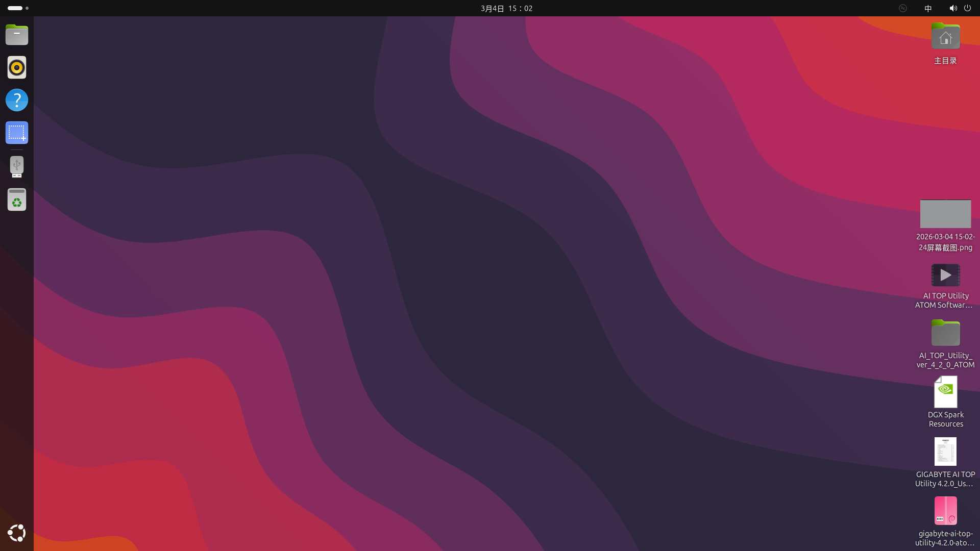The width and height of the screenshot is (980, 551).
Task: Open the power system menu
Action: click(967, 8)
